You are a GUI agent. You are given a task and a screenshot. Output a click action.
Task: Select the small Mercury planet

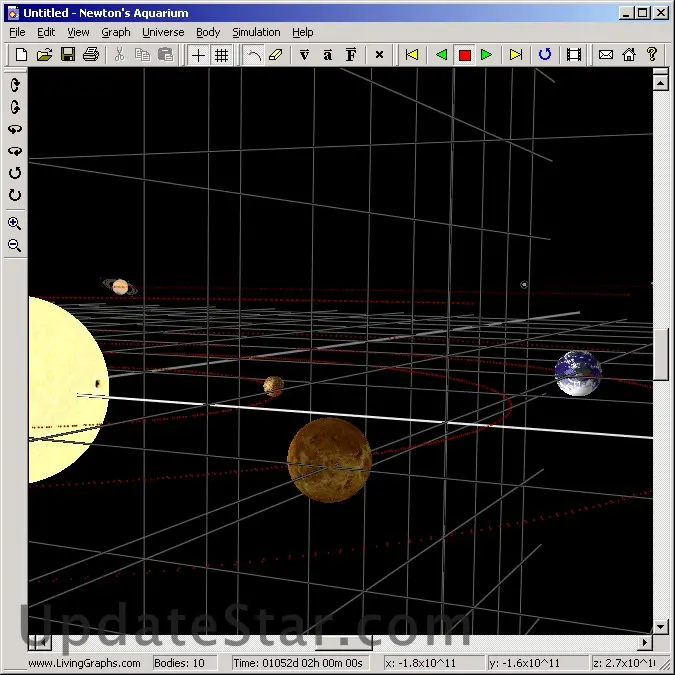click(273, 386)
